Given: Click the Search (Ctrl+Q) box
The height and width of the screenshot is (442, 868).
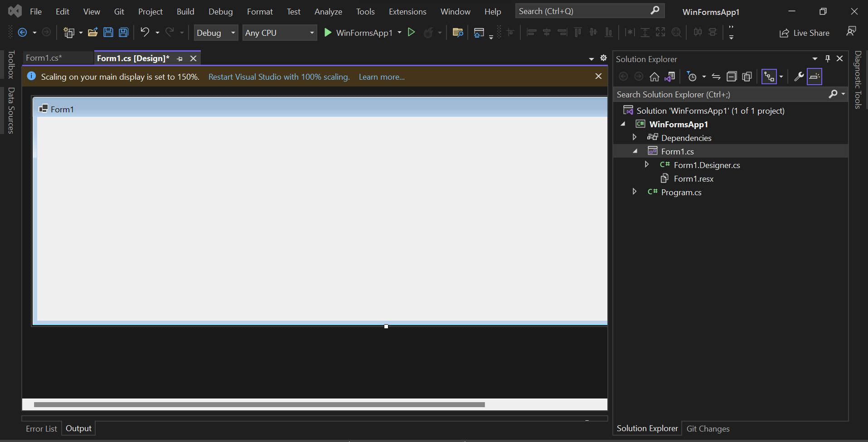Looking at the screenshot, I should [x=590, y=11].
